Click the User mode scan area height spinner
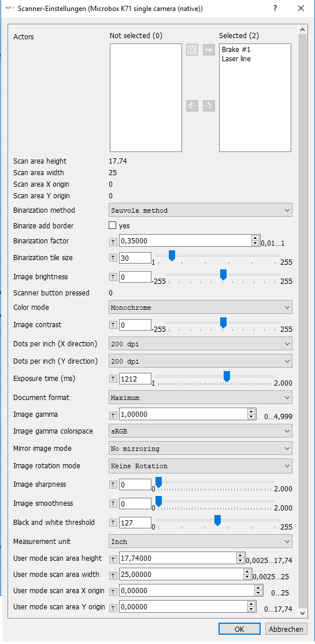This screenshot has height=644, width=315. [x=241, y=558]
